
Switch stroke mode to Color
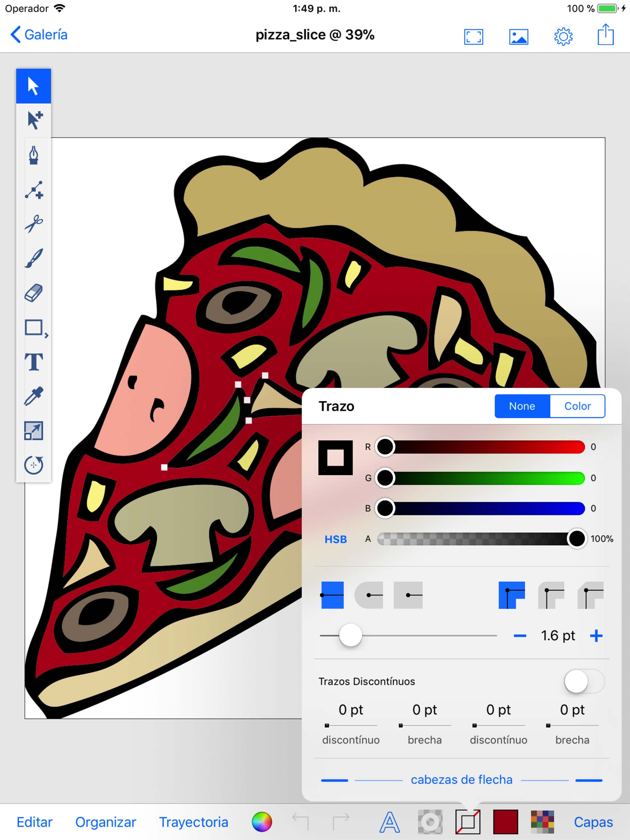pos(577,406)
